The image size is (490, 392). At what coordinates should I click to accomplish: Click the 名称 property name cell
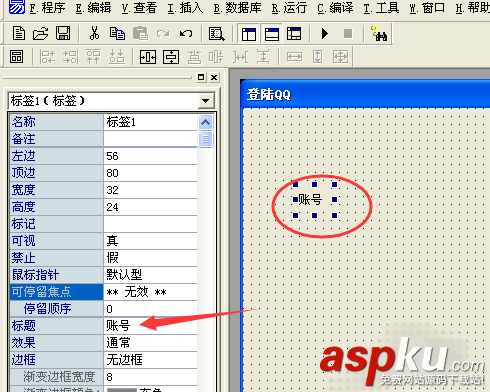(56, 122)
